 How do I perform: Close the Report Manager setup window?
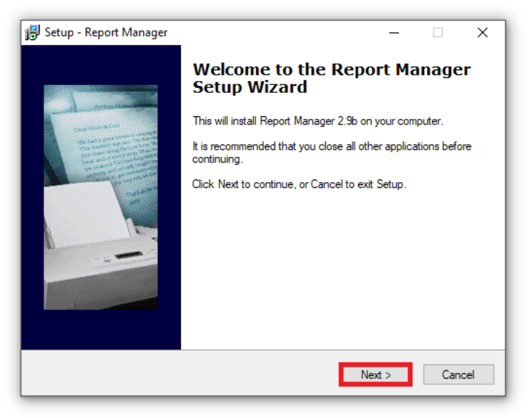(482, 32)
